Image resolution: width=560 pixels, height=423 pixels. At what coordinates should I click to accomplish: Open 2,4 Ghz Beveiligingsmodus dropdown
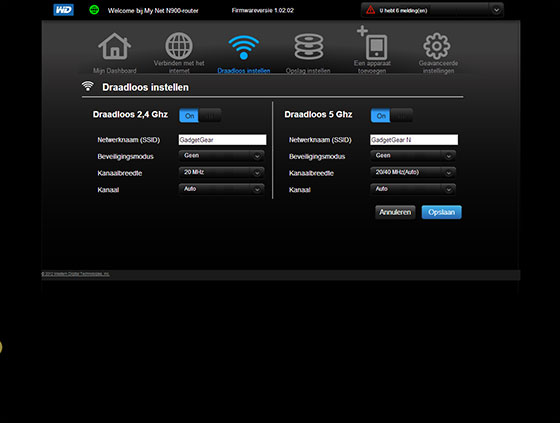(221, 156)
